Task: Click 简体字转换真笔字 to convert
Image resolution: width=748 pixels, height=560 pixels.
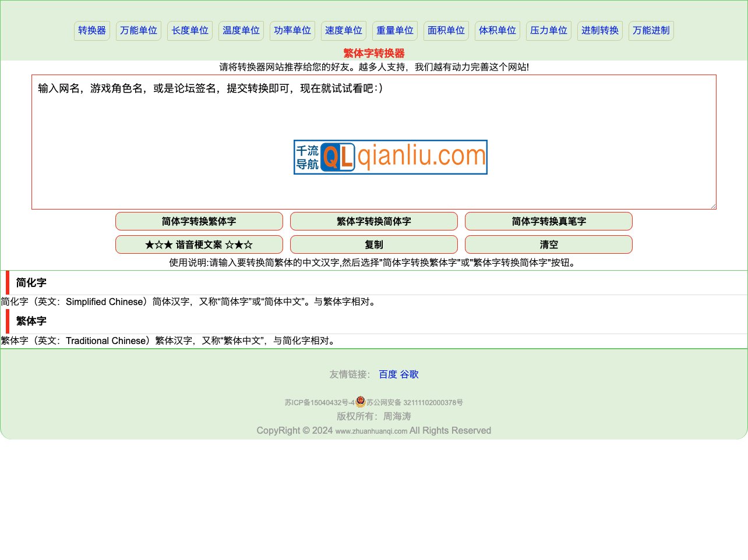Action: [x=549, y=221]
